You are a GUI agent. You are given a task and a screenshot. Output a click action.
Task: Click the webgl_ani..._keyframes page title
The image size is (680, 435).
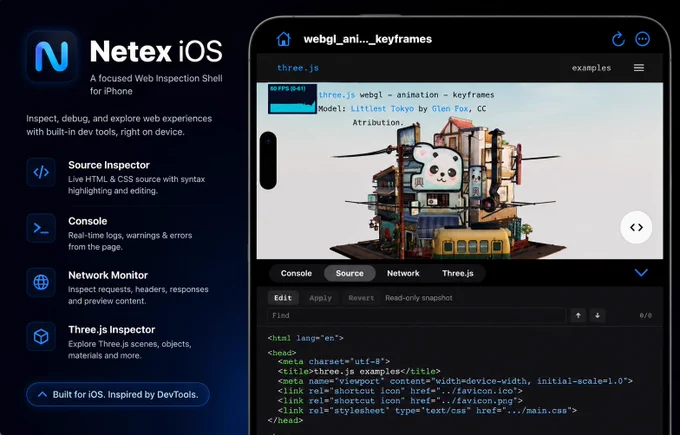tap(368, 39)
